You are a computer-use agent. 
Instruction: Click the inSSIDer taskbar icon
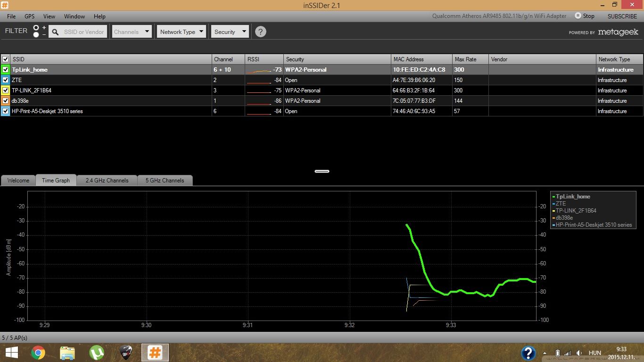coord(155,353)
